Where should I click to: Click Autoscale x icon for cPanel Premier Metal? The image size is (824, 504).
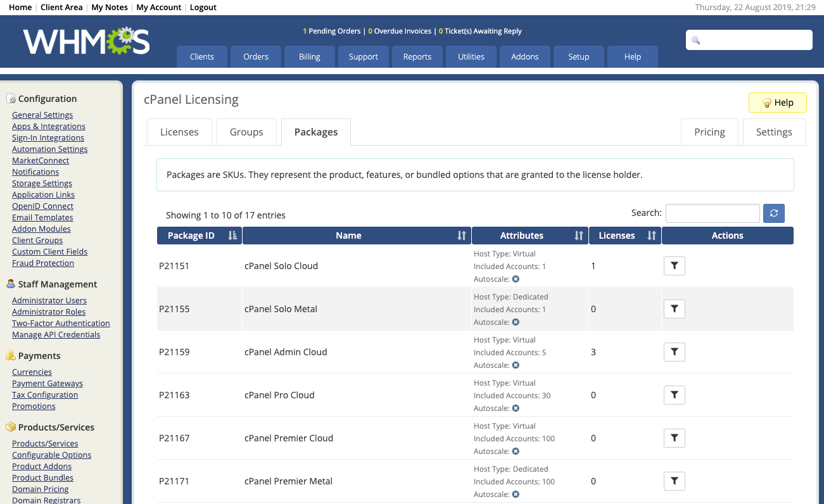516,495
